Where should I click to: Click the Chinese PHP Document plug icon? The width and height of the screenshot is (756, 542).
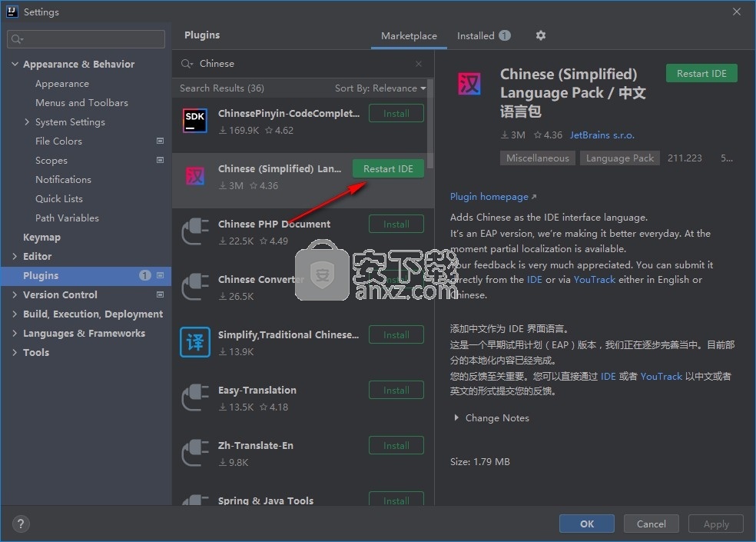pyautogui.click(x=195, y=231)
